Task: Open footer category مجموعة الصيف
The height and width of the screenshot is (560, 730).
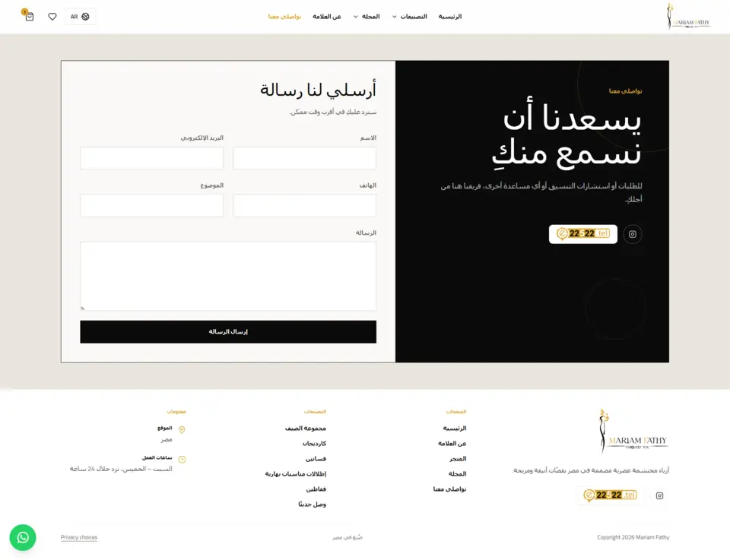Action: [x=306, y=429]
